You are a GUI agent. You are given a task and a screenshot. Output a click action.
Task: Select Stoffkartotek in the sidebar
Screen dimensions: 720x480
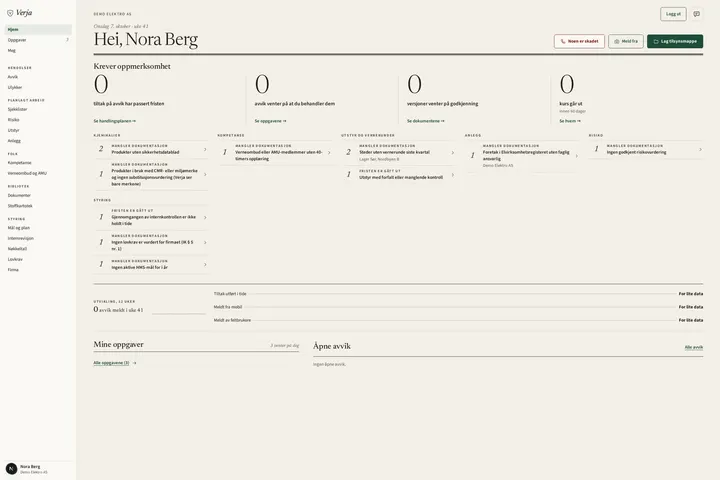click(20, 206)
